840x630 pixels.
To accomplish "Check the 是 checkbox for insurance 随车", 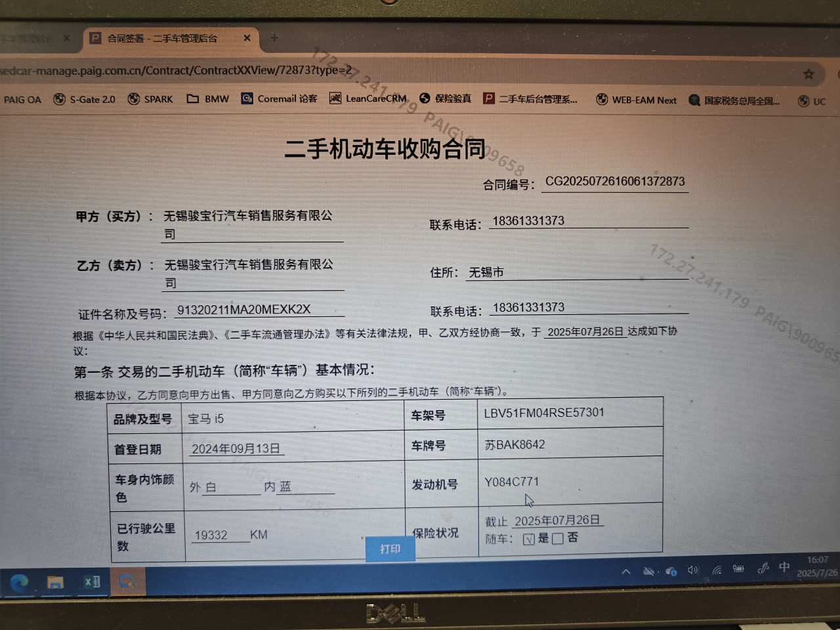I will point(528,539).
